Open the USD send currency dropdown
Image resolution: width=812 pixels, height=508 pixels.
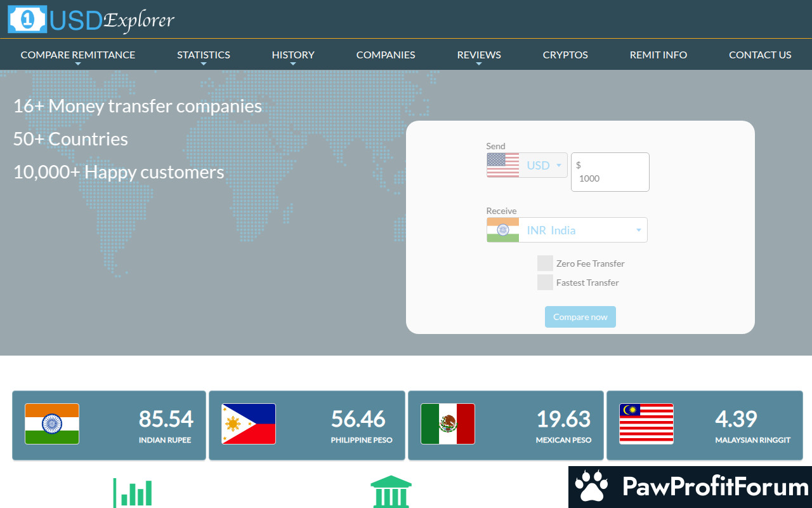tap(543, 165)
